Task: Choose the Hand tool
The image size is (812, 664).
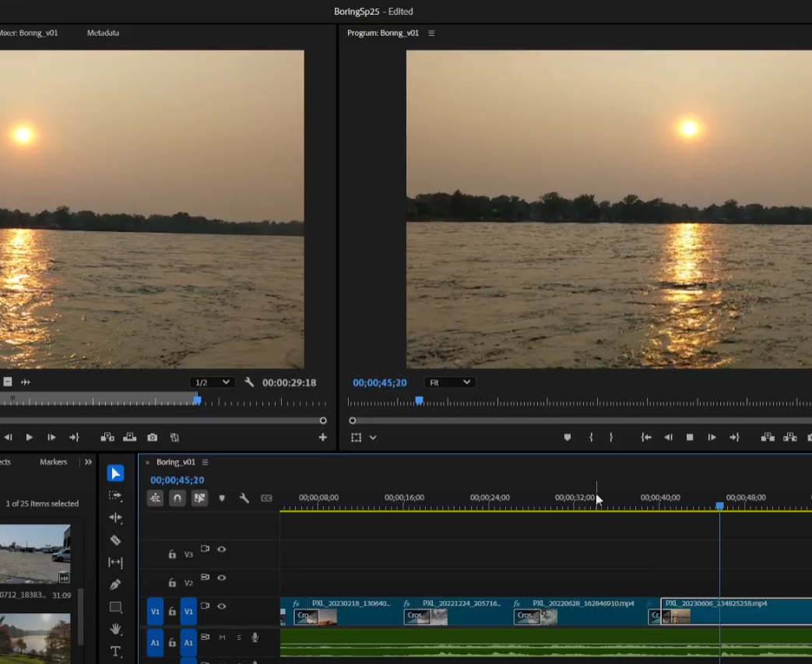Action: 115,629
